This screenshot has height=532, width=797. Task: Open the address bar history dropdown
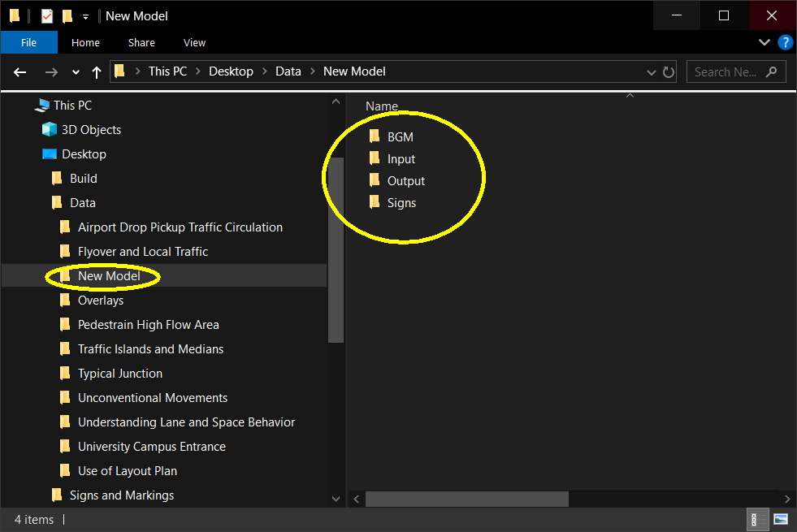(652, 72)
